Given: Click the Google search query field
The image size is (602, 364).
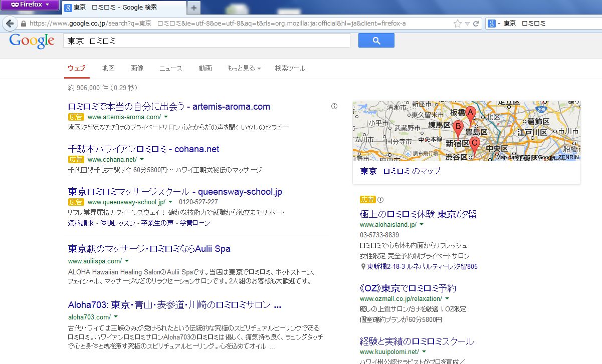Looking at the screenshot, I should coord(207,41).
